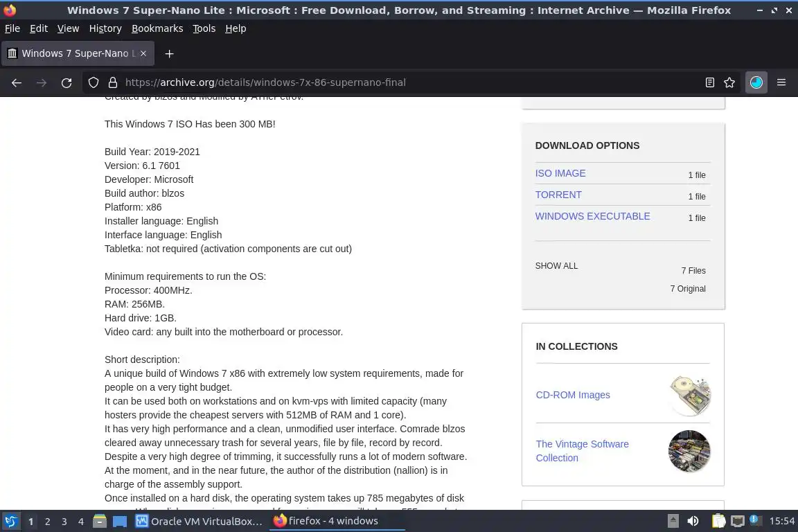This screenshot has width=798, height=532.
Task: Click the firefox - 4 windows taskbar button
Action: coord(337,521)
